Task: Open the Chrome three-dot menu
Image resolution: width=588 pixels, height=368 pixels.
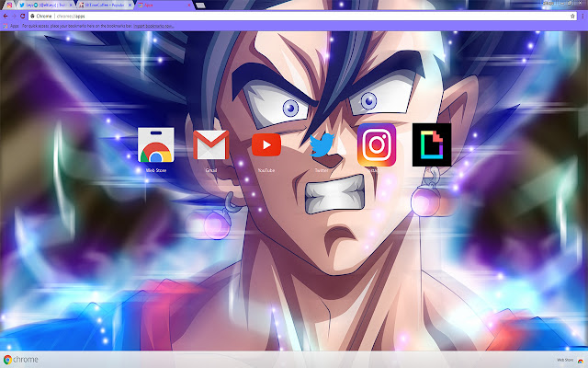Action: coord(581,17)
